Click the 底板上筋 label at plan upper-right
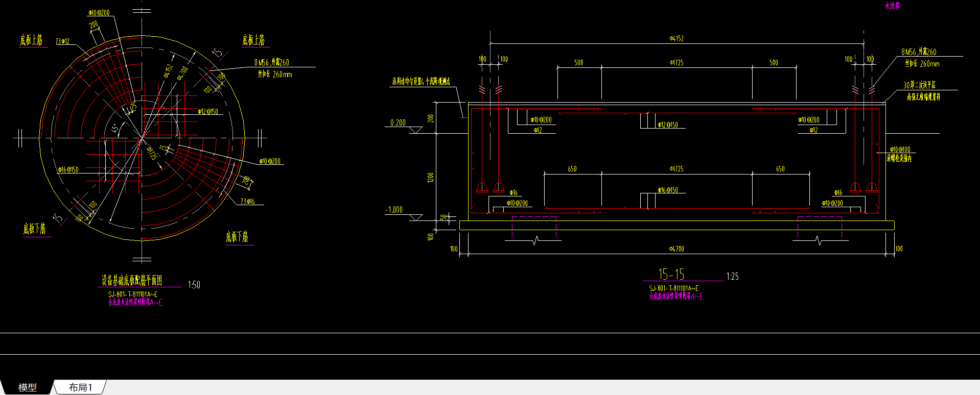 coord(253,40)
